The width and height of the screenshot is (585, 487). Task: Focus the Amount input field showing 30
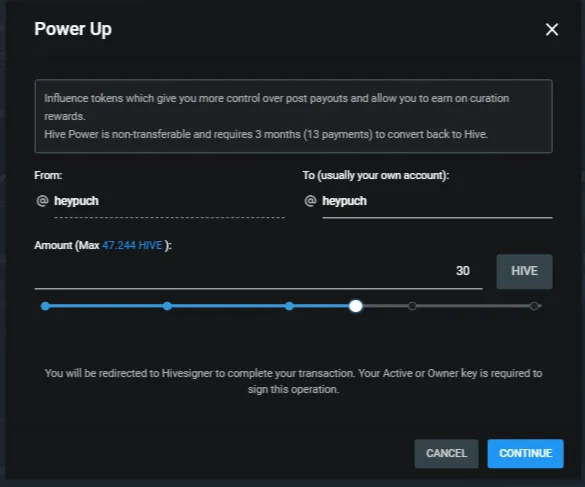click(x=258, y=271)
